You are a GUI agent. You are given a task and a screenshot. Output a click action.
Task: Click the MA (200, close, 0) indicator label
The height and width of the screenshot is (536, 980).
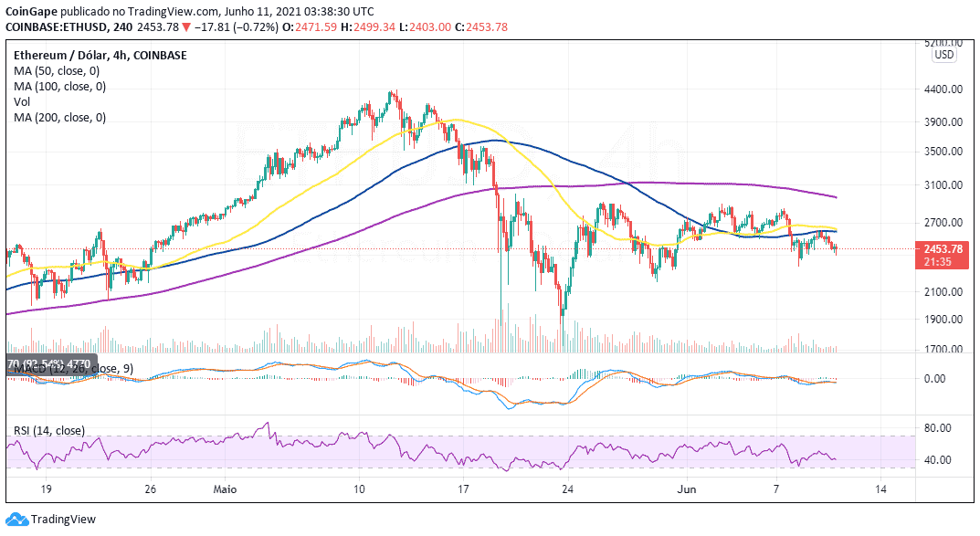pos(60,118)
